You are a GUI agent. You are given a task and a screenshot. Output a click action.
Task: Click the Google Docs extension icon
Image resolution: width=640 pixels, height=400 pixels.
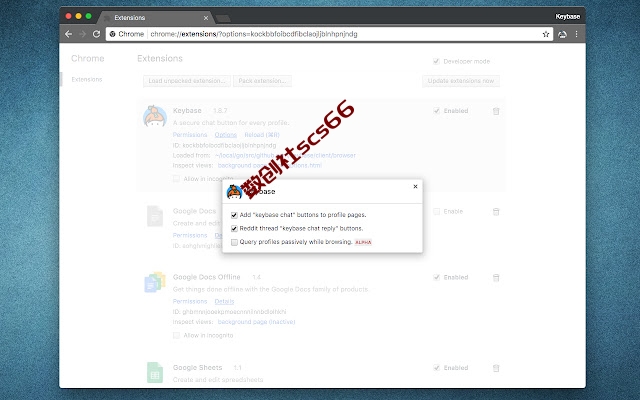click(x=155, y=216)
